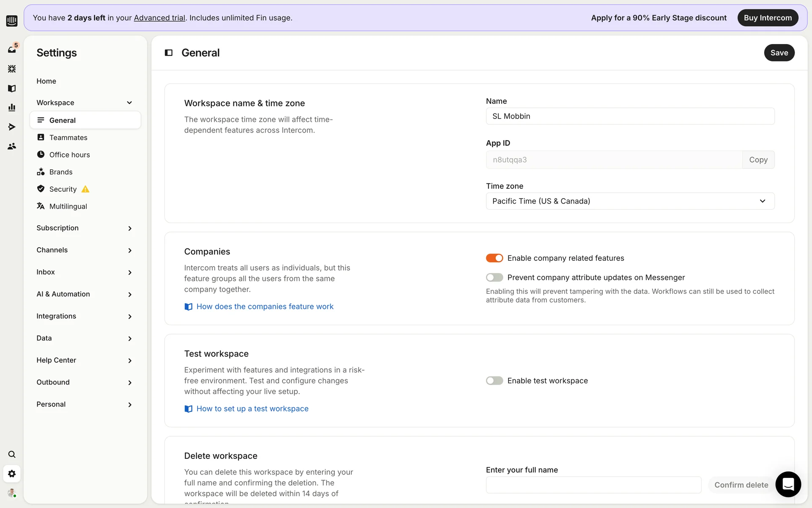Expand the AI & Automation section
Image resolution: width=812 pixels, height=508 pixels.
(x=85, y=294)
